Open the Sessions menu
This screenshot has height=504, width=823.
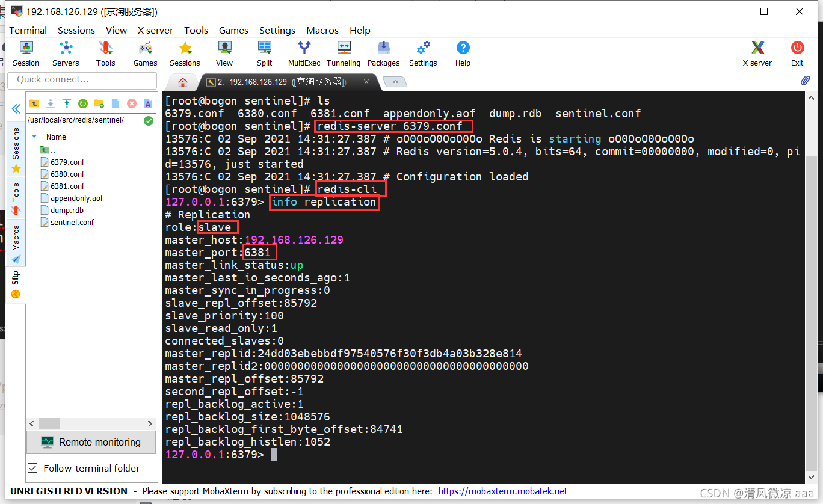[x=76, y=30]
